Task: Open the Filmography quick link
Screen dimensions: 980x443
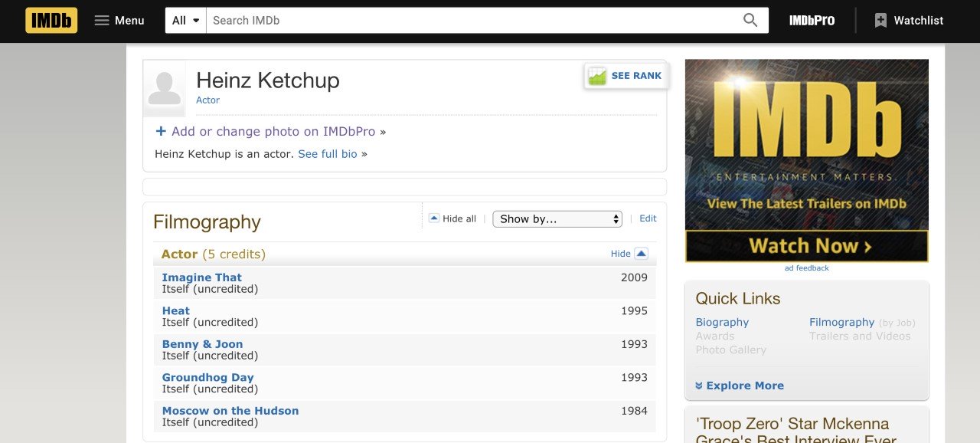Action: pos(841,323)
